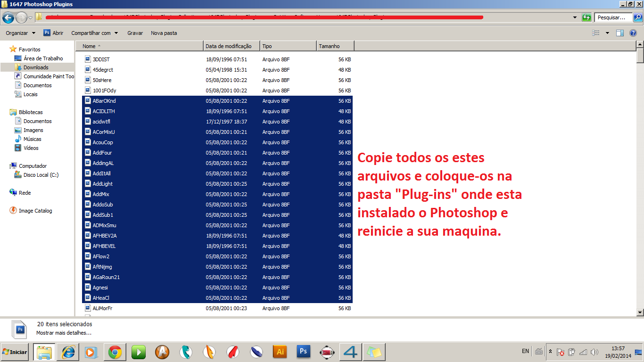
Task: Click the power plug tray icon
Action: pyautogui.click(x=571, y=352)
